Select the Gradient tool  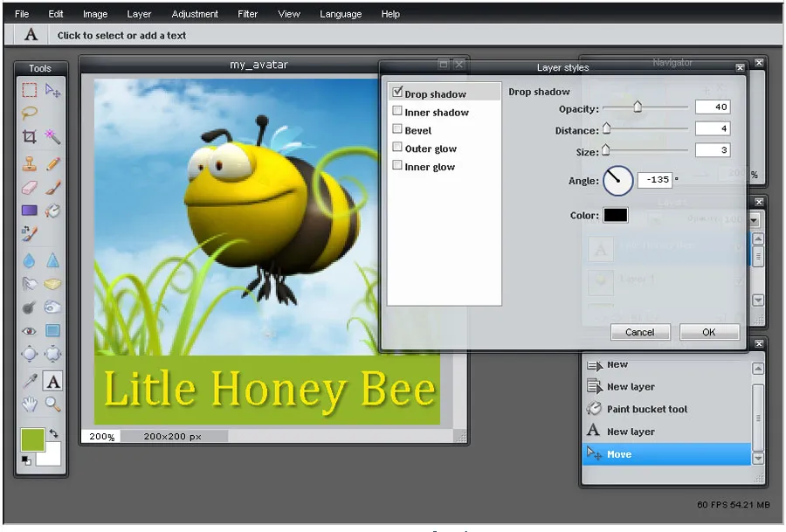pyautogui.click(x=30, y=211)
